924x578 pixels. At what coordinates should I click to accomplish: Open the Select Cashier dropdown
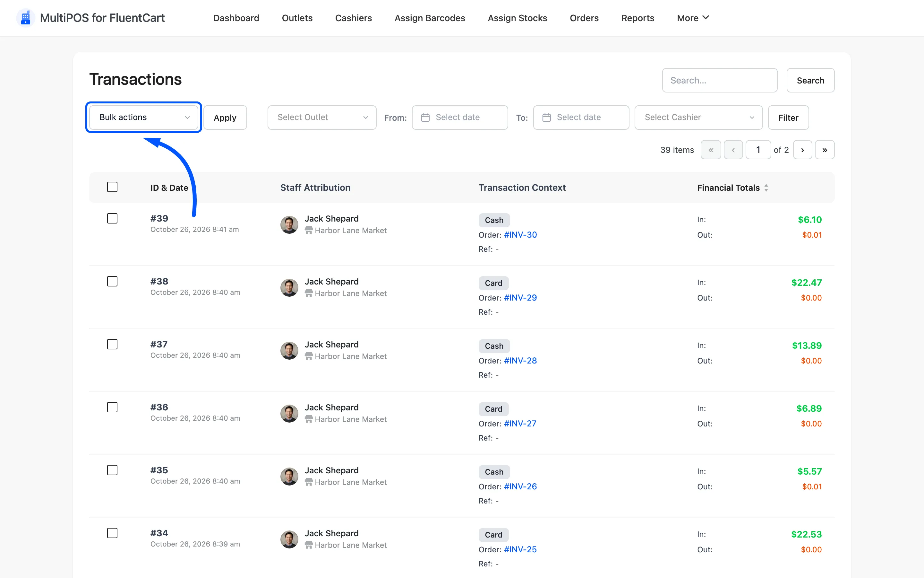pyautogui.click(x=698, y=117)
